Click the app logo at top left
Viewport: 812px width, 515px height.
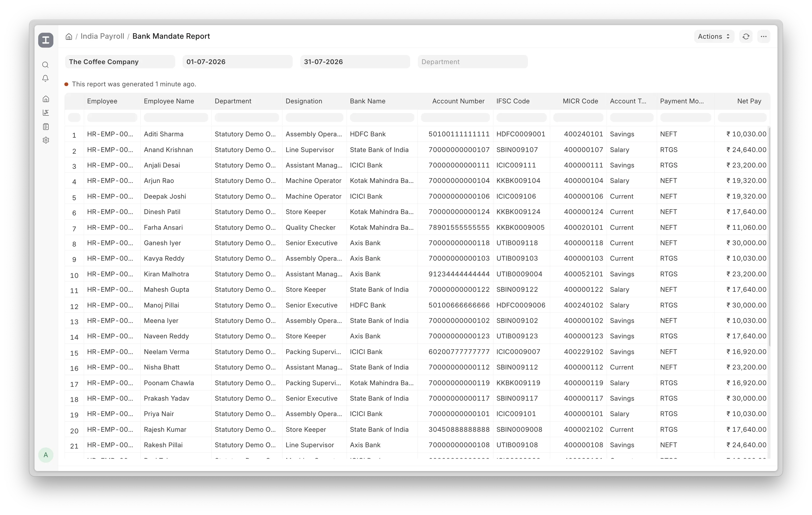(x=46, y=40)
